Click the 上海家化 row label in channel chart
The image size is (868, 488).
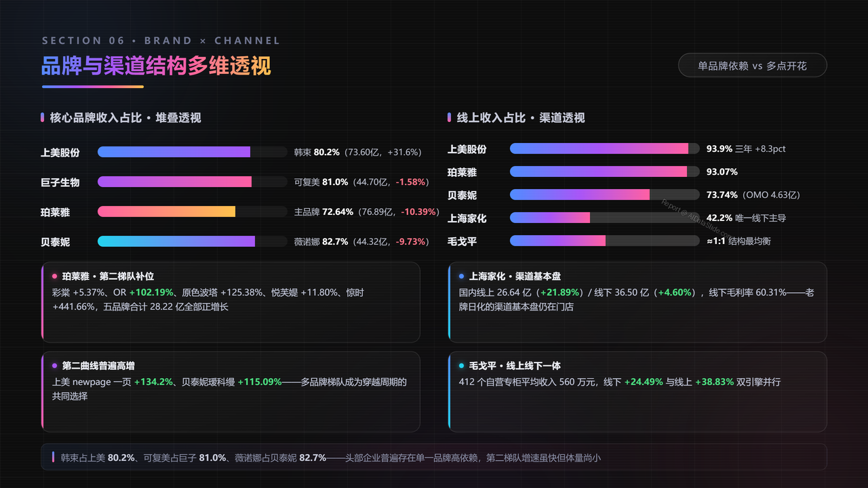467,218
